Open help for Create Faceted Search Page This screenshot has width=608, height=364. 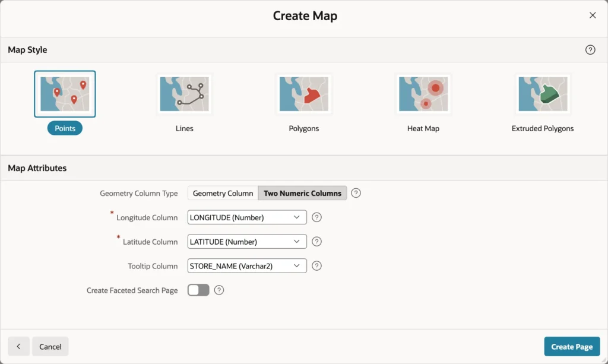tap(219, 290)
